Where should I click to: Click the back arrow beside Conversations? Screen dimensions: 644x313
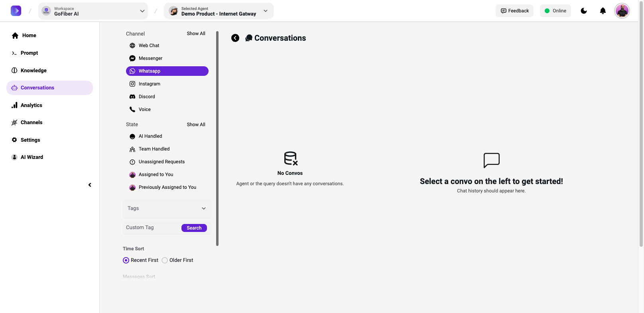point(235,38)
